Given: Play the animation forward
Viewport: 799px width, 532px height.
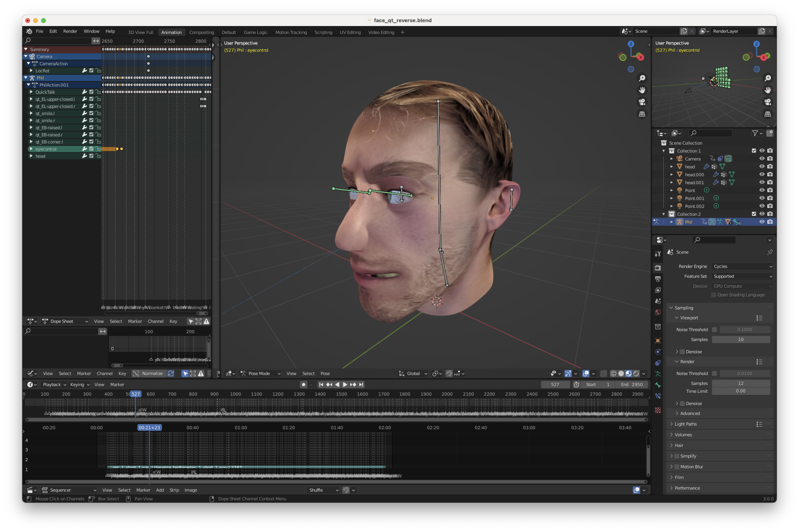Looking at the screenshot, I should (x=345, y=384).
